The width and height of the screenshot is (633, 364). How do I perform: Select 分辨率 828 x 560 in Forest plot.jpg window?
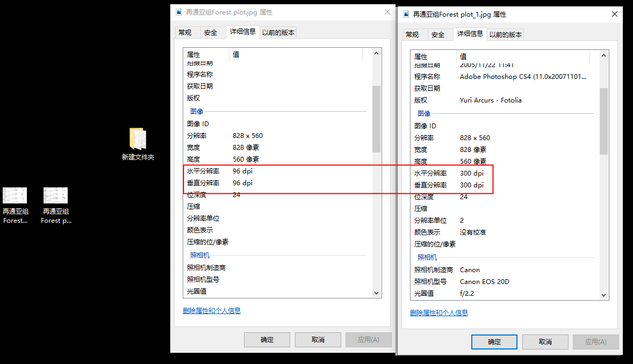(x=278, y=136)
